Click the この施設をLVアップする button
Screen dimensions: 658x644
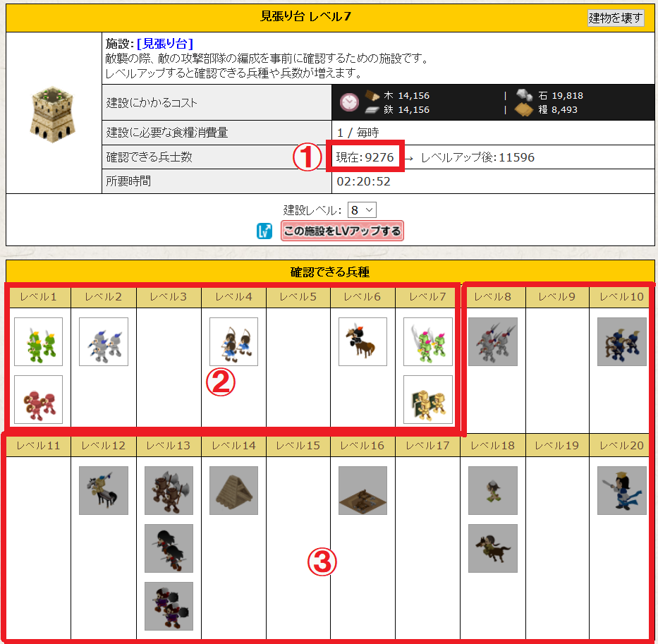342,231
